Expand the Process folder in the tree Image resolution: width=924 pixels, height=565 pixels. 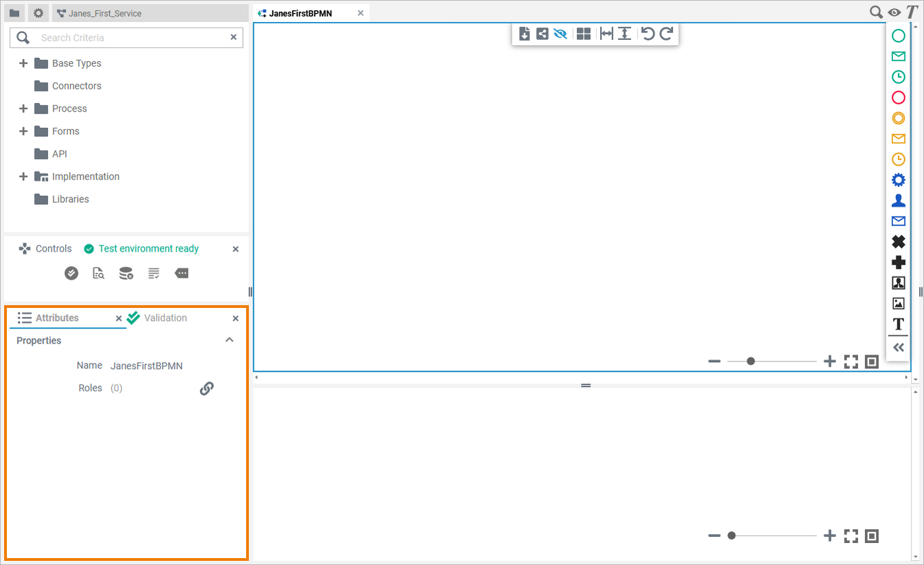click(23, 108)
